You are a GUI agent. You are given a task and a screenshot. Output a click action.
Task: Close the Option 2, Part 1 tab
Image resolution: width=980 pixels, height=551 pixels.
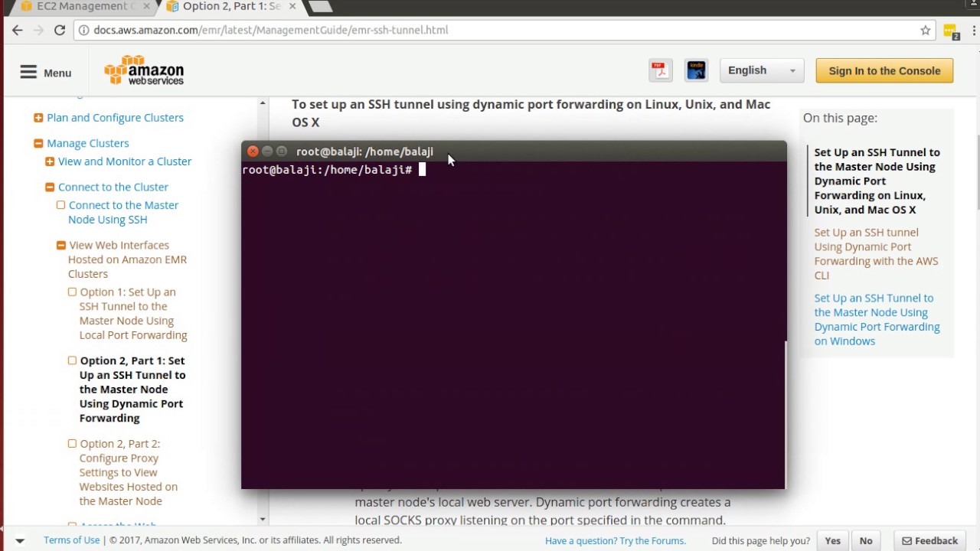point(292,6)
